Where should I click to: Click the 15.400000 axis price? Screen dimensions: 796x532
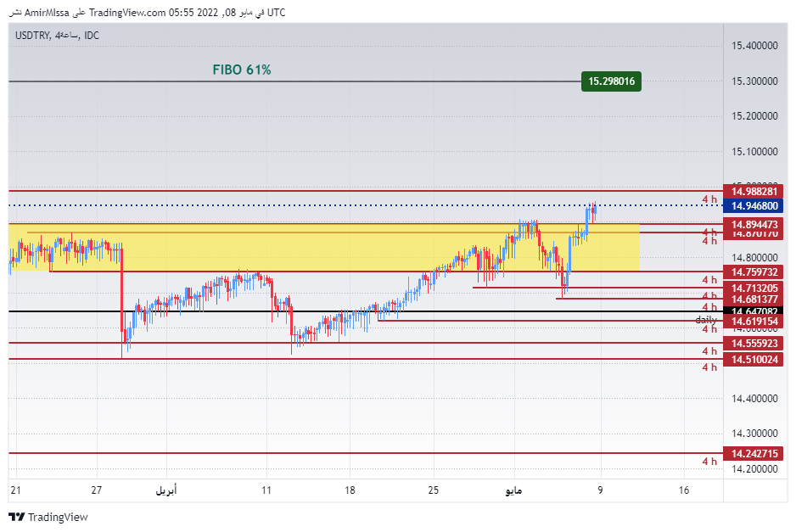(754, 46)
